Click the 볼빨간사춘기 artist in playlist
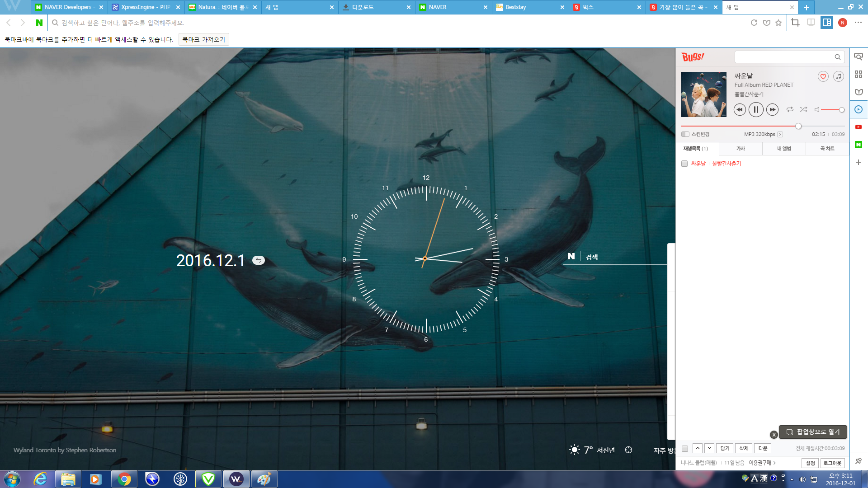The image size is (868, 488). coord(726,164)
